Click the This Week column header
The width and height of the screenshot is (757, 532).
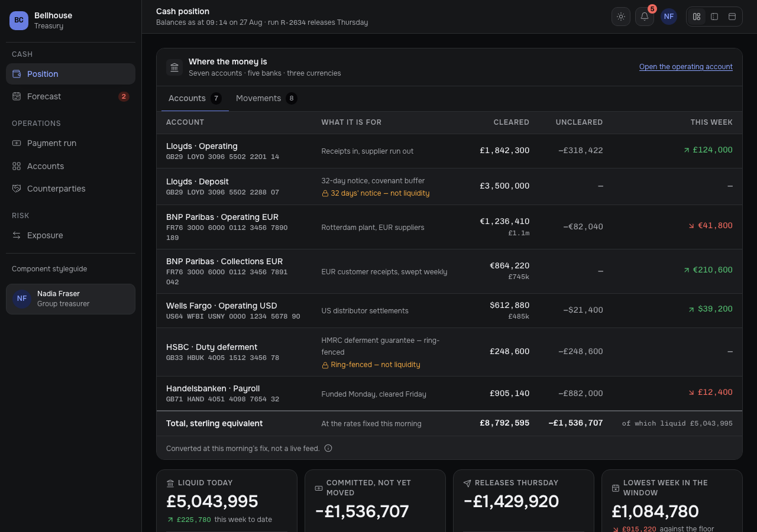click(x=711, y=122)
